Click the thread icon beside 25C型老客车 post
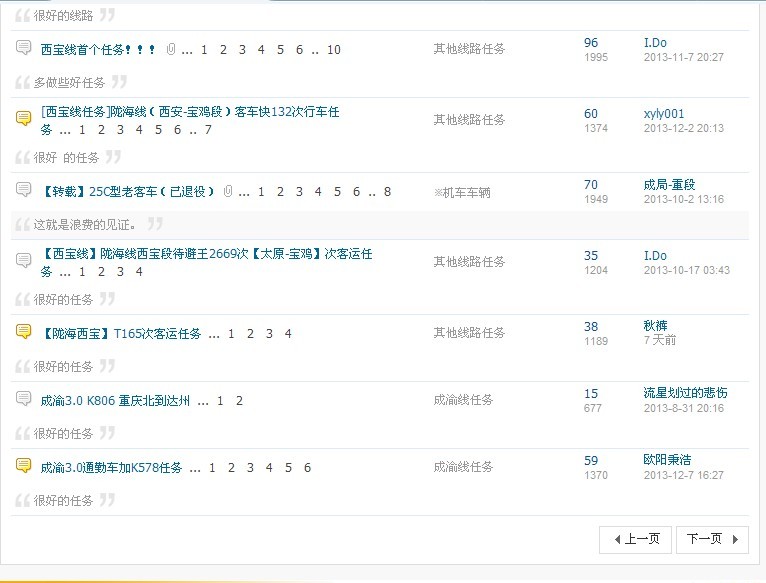This screenshot has width=766, height=583. click(x=24, y=190)
